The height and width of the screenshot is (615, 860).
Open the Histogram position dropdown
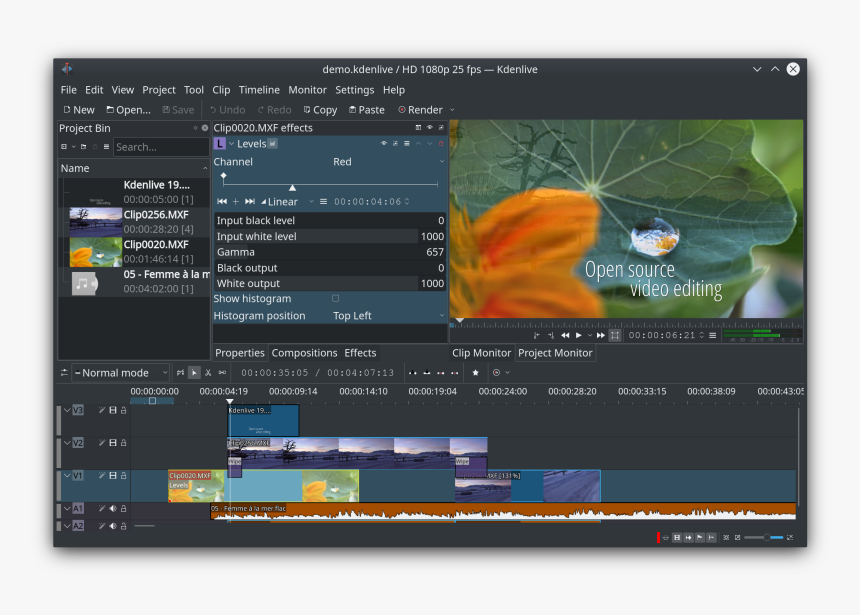click(388, 316)
